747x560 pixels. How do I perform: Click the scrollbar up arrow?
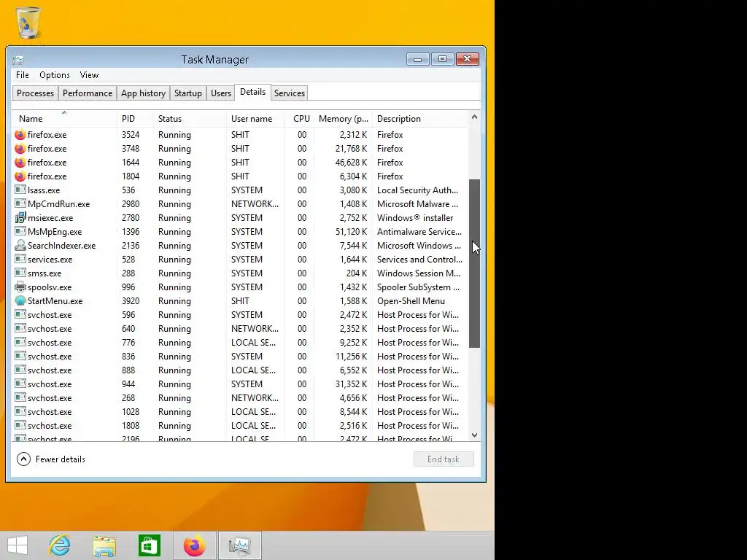pyautogui.click(x=474, y=117)
